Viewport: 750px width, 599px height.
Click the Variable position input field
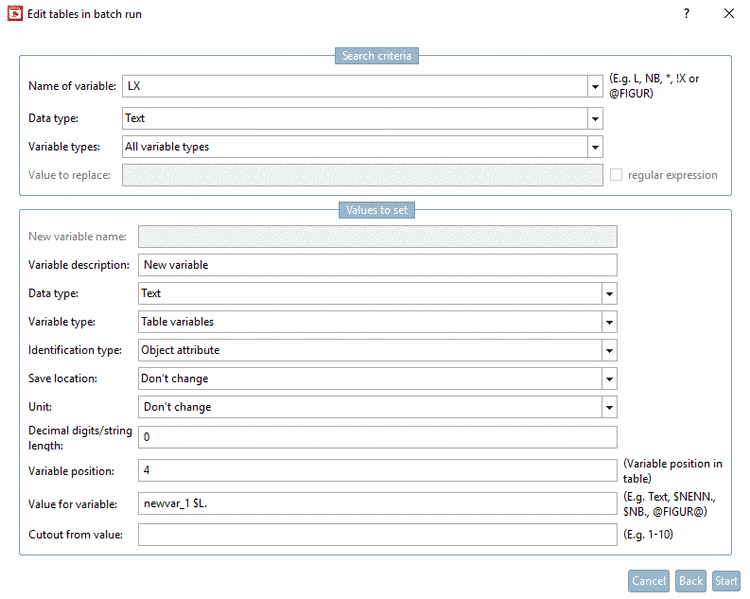[x=377, y=470]
